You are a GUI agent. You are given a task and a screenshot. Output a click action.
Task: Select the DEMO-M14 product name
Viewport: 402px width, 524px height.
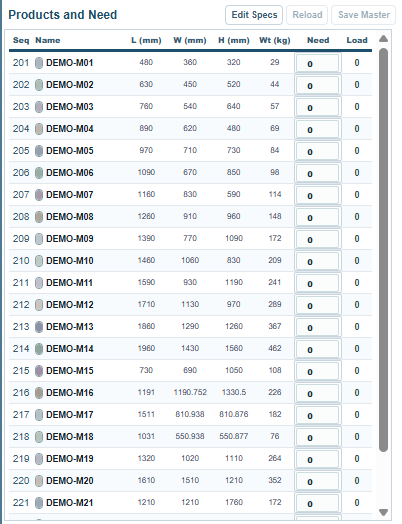point(70,349)
